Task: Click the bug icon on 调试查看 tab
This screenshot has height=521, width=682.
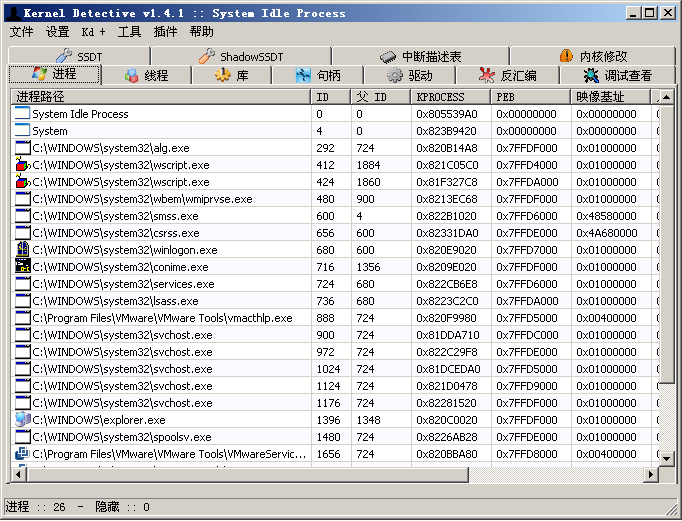Action: (591, 76)
